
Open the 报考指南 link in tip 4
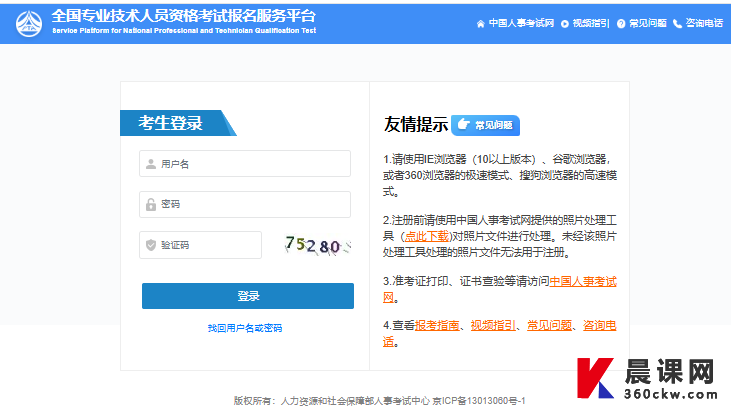[x=437, y=325]
